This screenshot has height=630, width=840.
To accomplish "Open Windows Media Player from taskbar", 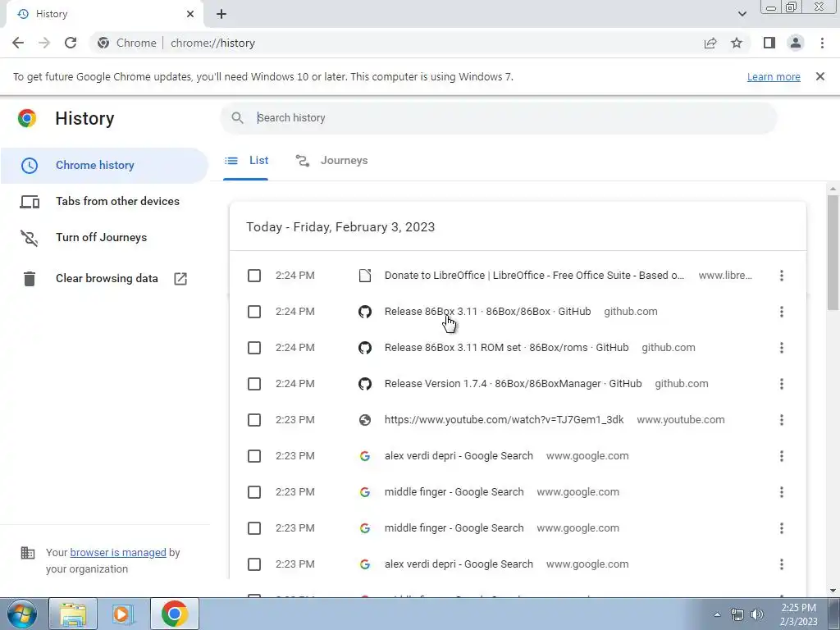I will pos(123,614).
